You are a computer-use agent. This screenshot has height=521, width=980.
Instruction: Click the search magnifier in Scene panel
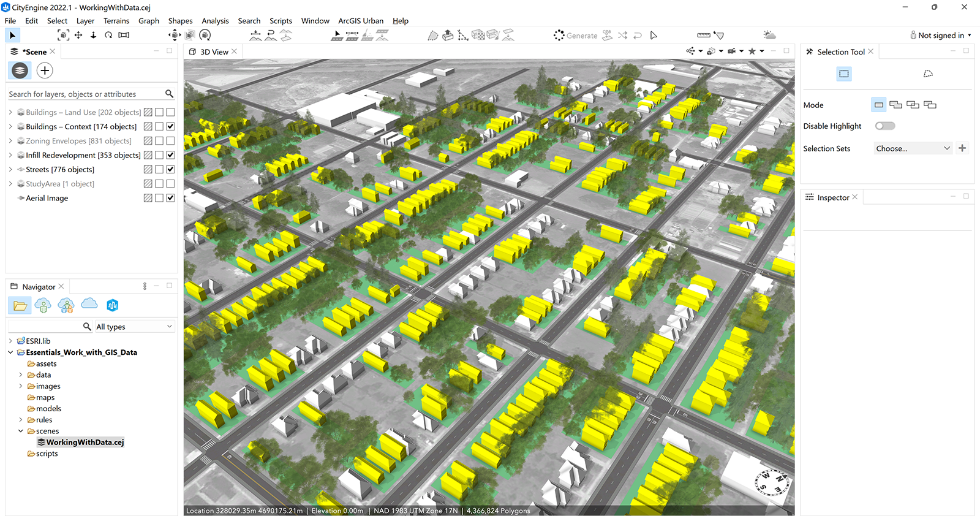coord(169,94)
